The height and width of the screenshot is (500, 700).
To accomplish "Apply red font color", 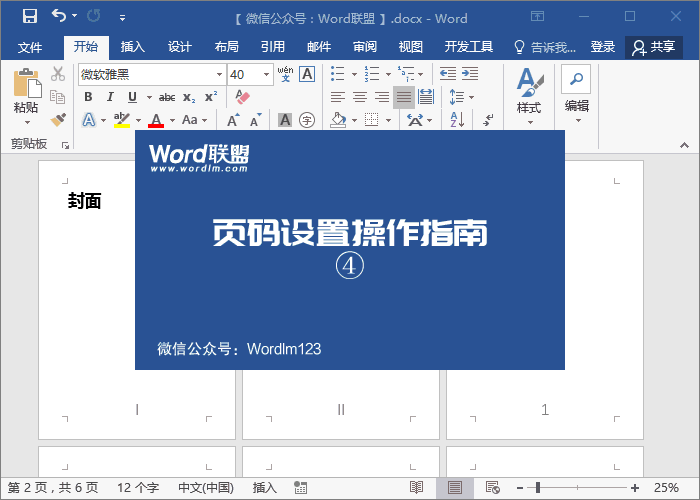I will (x=156, y=120).
